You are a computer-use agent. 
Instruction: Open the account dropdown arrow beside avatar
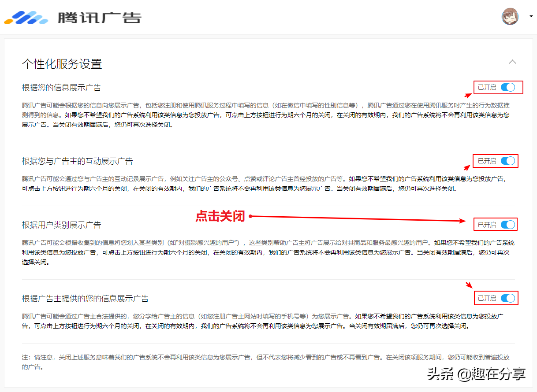[531, 17]
